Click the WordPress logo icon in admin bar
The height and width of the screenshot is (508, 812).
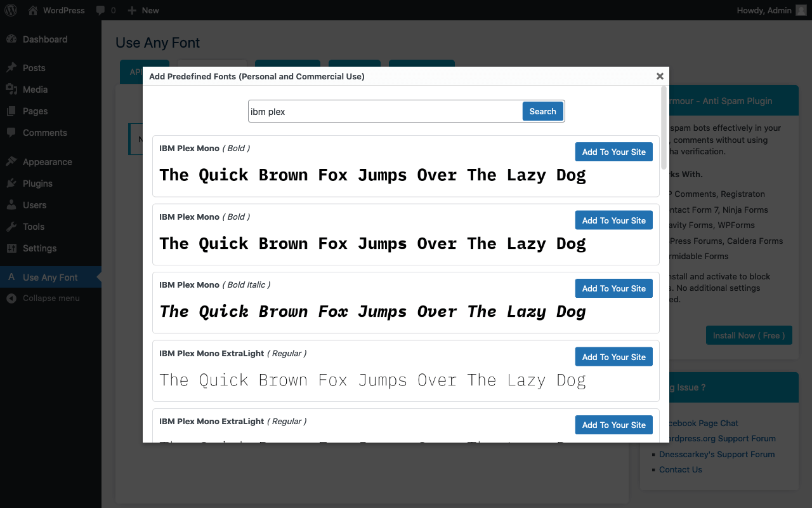11,10
